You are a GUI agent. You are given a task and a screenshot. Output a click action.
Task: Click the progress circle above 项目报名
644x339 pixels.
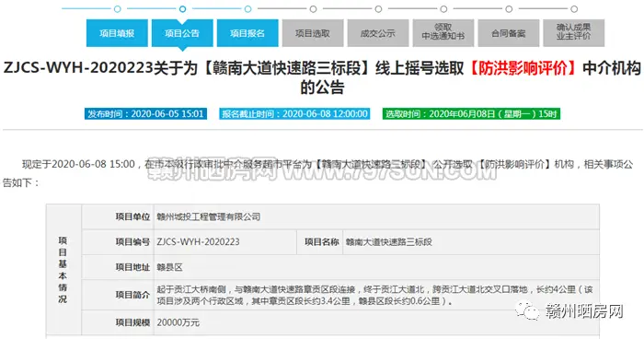click(248, 8)
